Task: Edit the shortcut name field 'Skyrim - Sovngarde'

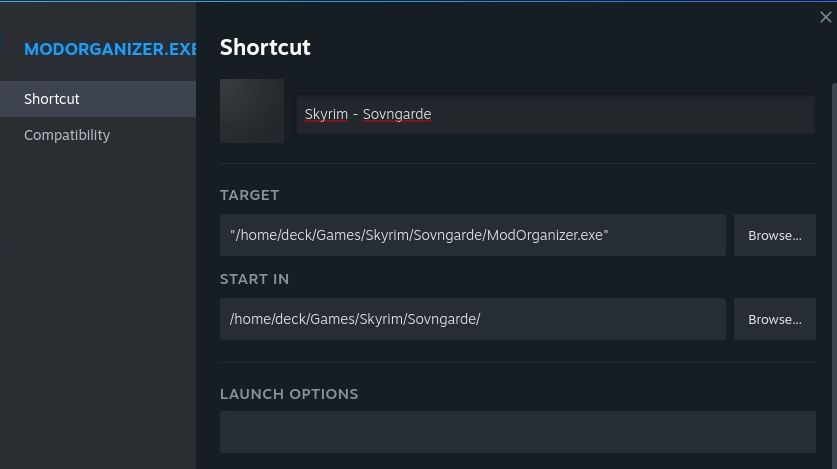Action: (x=555, y=114)
